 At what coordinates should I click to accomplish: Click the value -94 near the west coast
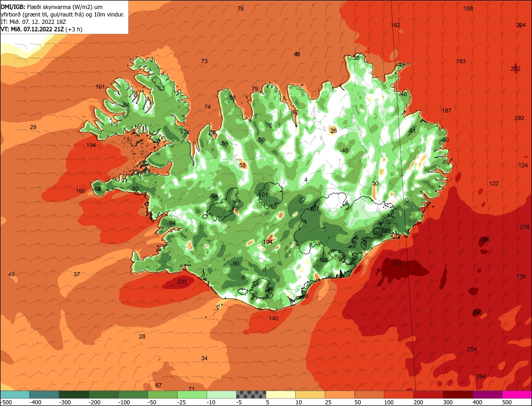tap(171, 223)
